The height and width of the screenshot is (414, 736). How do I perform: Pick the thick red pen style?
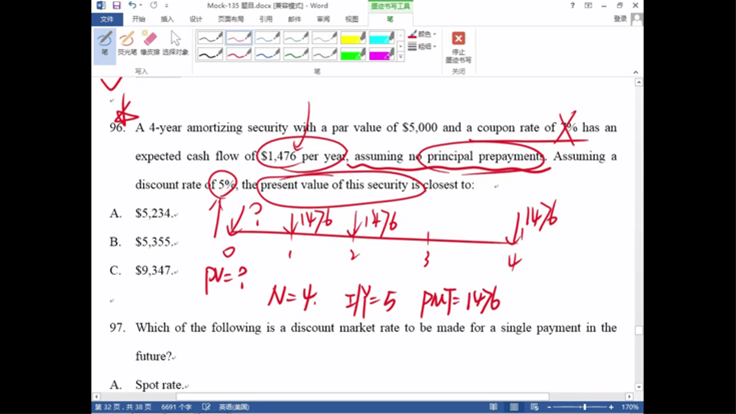point(238,54)
